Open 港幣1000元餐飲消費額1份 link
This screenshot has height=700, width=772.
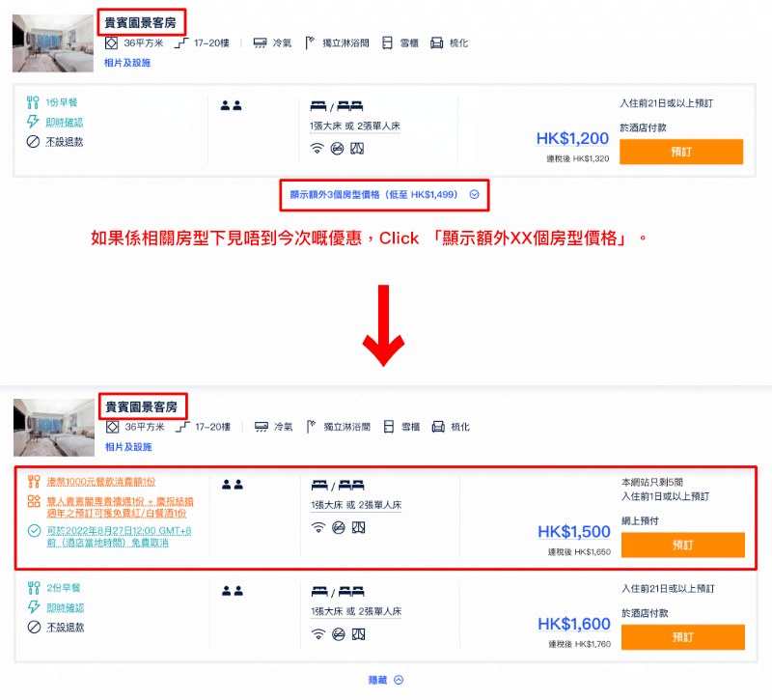coord(101,482)
